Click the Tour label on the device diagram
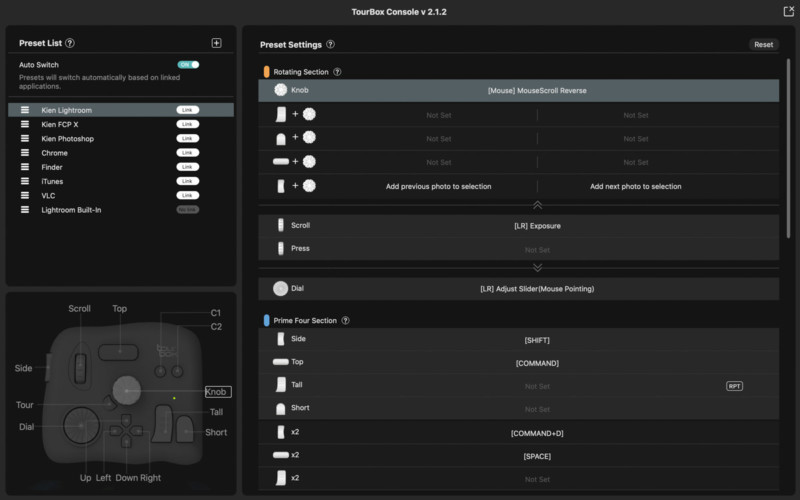Screen dimensions: 800x500 (24, 405)
